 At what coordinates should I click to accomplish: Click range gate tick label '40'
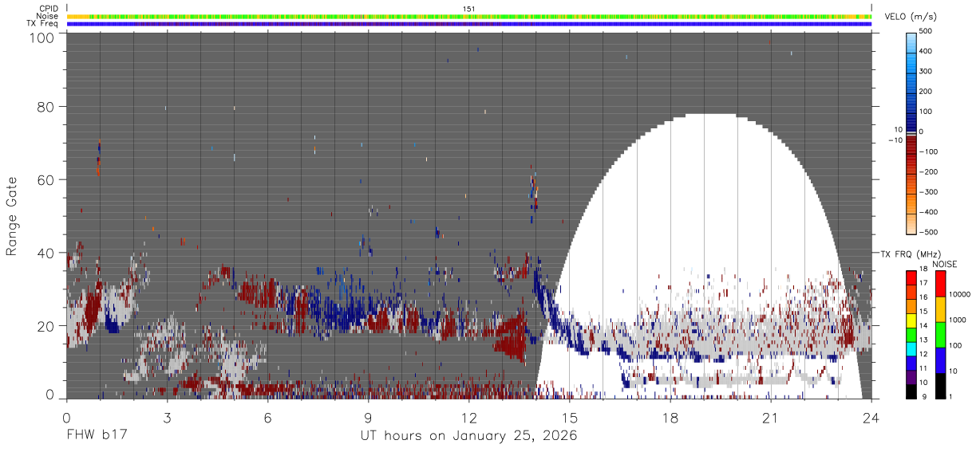(45, 253)
